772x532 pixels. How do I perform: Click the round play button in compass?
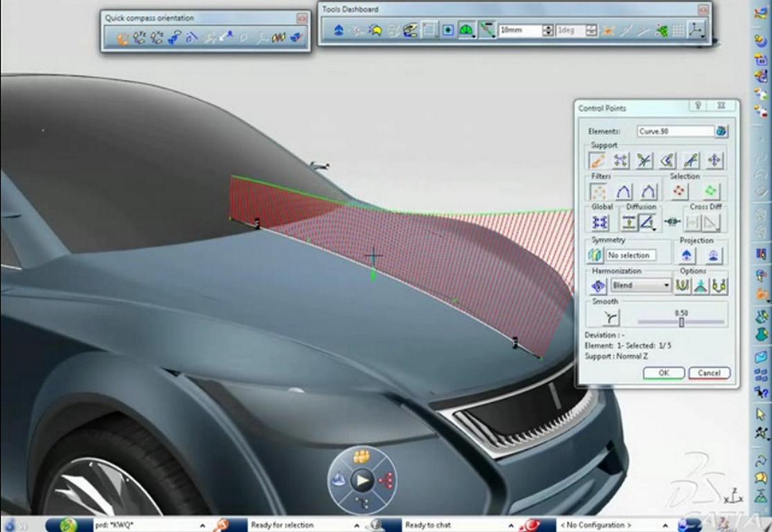(x=362, y=480)
